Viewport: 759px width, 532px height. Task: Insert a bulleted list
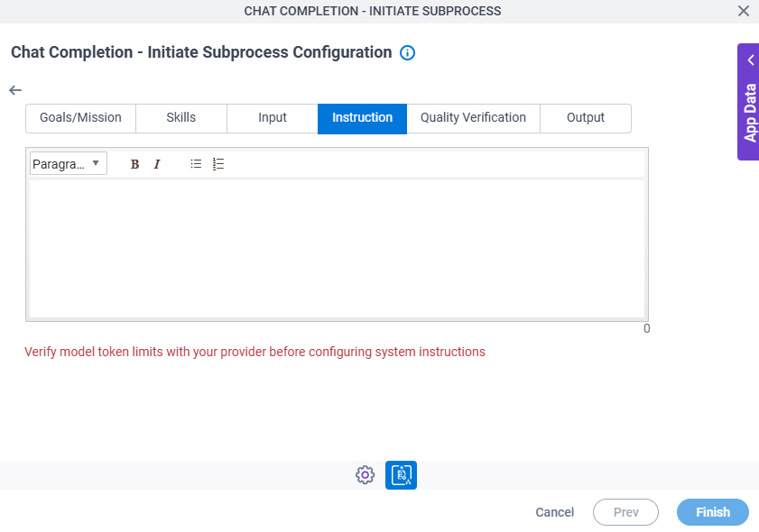click(x=196, y=164)
